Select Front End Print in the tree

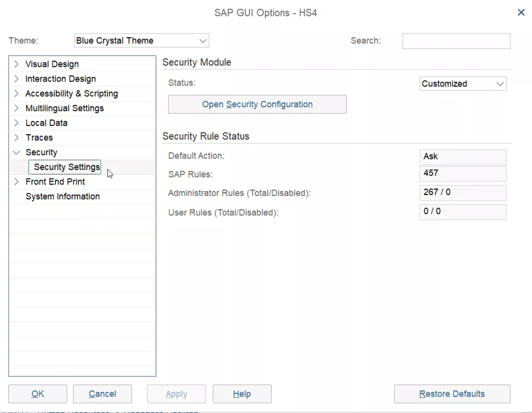coord(55,182)
